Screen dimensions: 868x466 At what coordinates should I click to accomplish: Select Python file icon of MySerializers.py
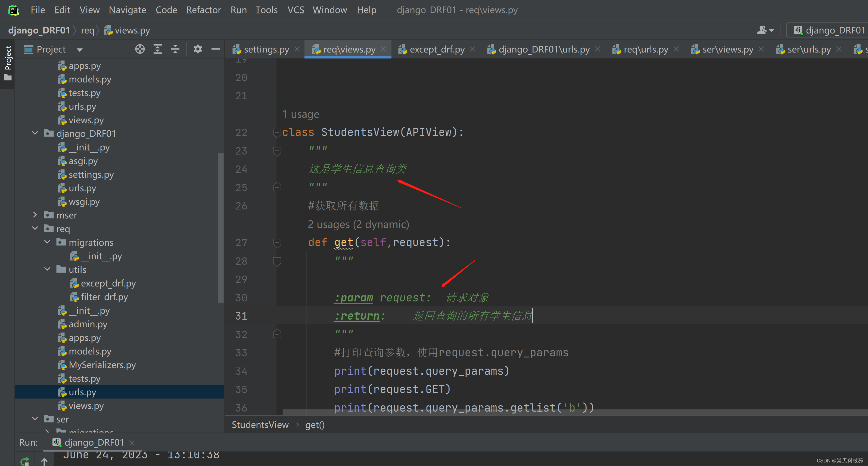point(62,365)
